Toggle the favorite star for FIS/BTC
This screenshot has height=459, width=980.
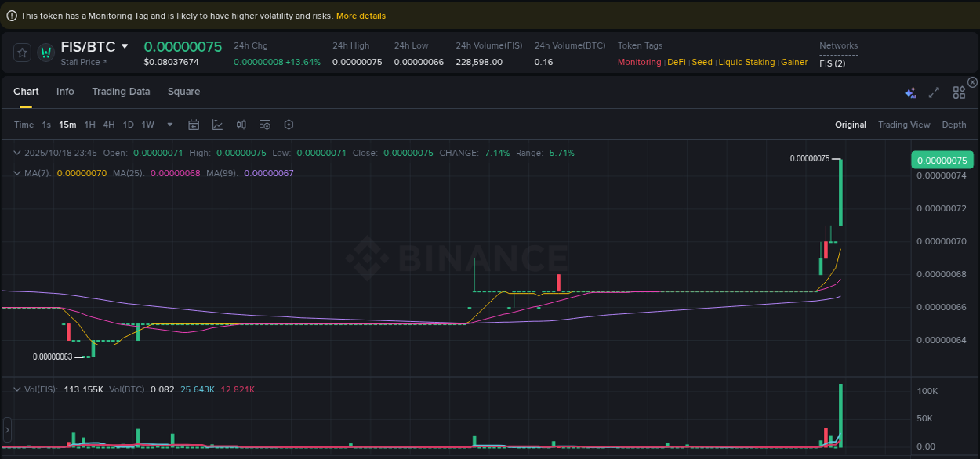coord(21,52)
